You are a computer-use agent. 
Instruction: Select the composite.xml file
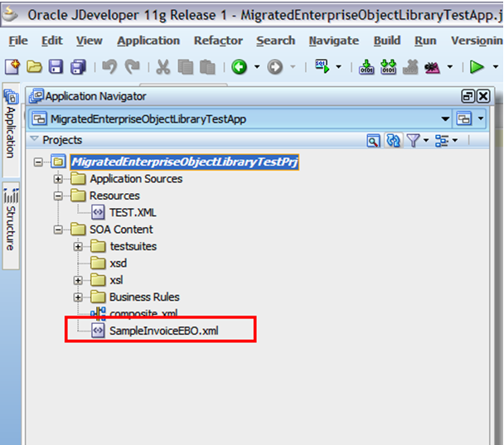click(143, 313)
